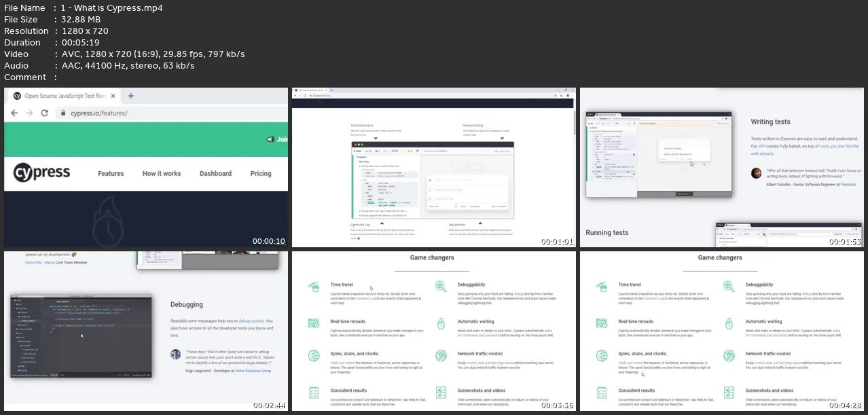This screenshot has width=868, height=415.
Task: Click the 00:04:28 timestamp
Action: coord(845,405)
